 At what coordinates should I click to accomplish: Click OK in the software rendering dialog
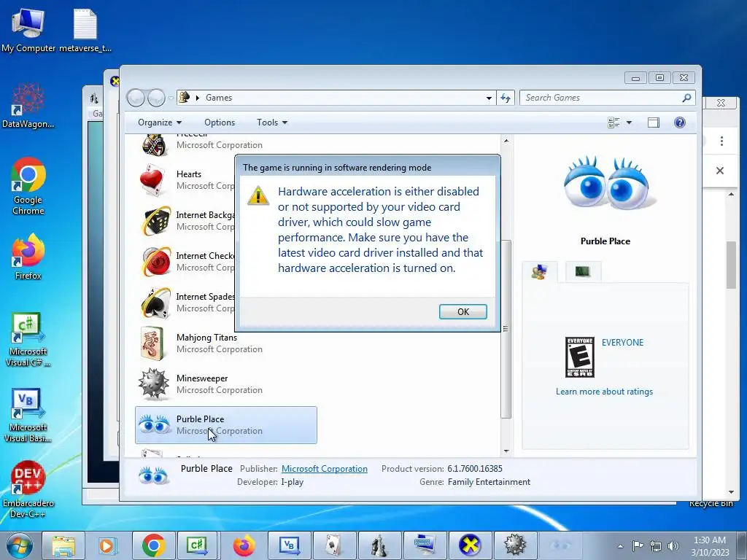(x=462, y=311)
